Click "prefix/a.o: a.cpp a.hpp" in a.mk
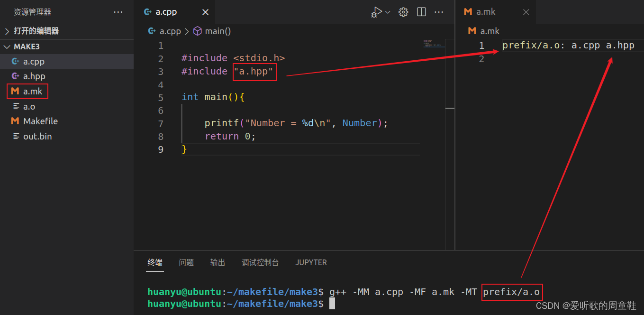 click(568, 46)
